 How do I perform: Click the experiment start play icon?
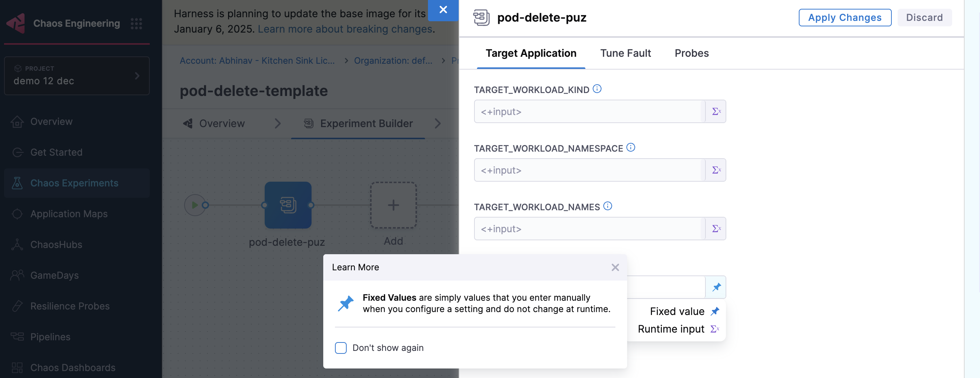pos(194,205)
